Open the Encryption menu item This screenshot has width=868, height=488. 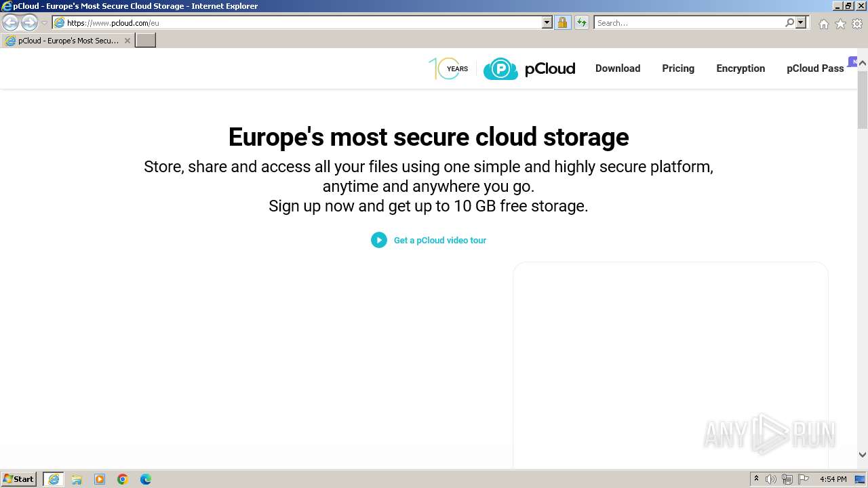pos(741,68)
